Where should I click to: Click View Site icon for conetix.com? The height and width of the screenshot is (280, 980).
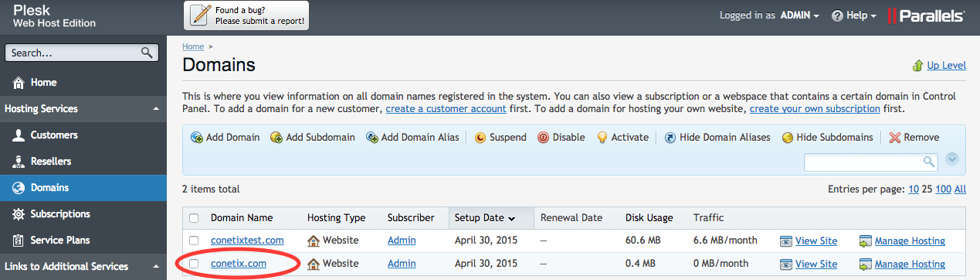(786, 264)
